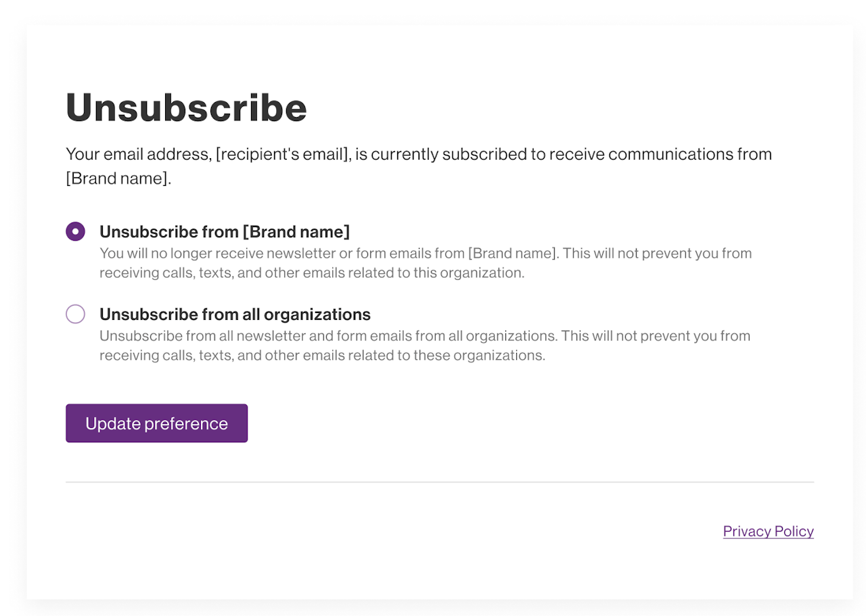Select the Unsubscribe from all organizations radio button

click(x=75, y=314)
